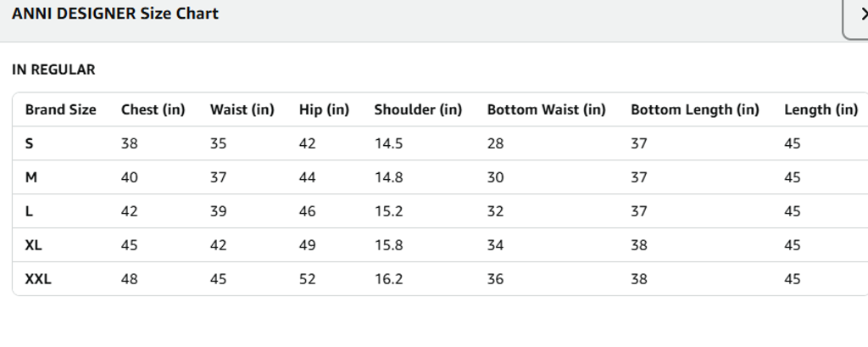Viewport: 868px width, 347px height.
Task: Click the Hip (in) column header
Action: (x=324, y=109)
